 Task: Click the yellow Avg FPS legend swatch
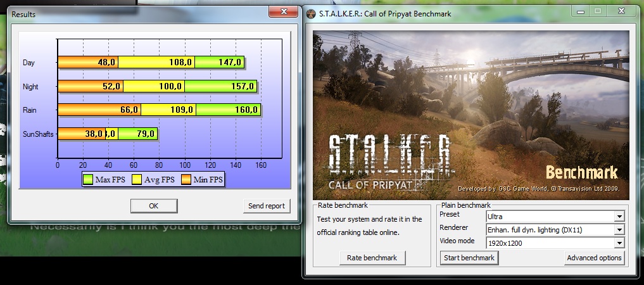click(137, 179)
